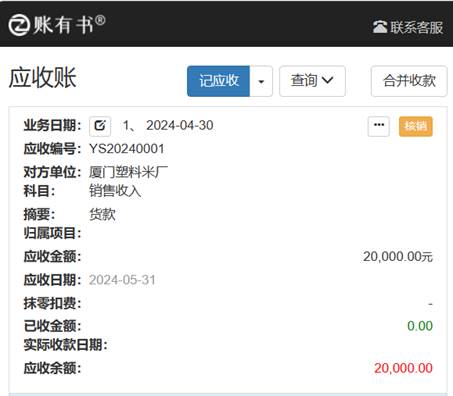Click the company name 厦门塑料米厂
This screenshot has width=453, height=396.
128,172
